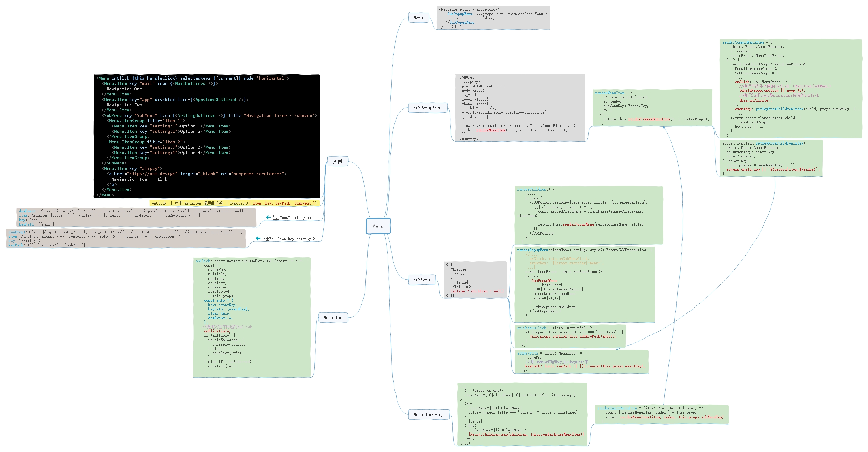Click the renderMenuItem green code block

(652, 108)
